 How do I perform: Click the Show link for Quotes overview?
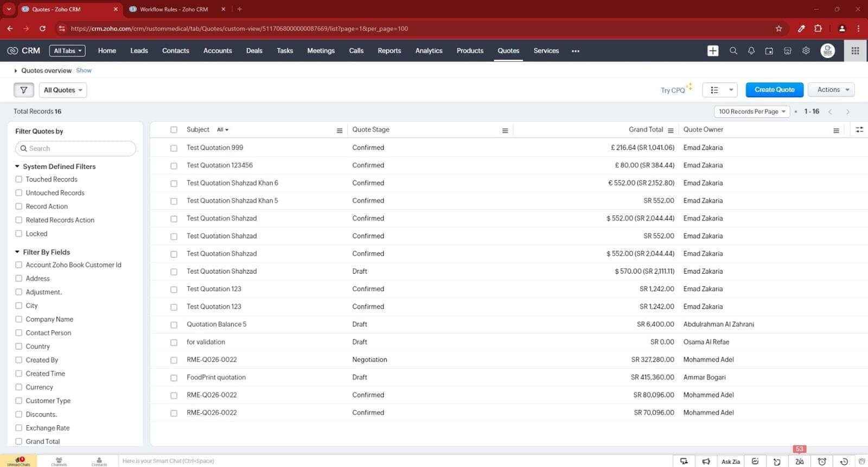click(x=84, y=71)
